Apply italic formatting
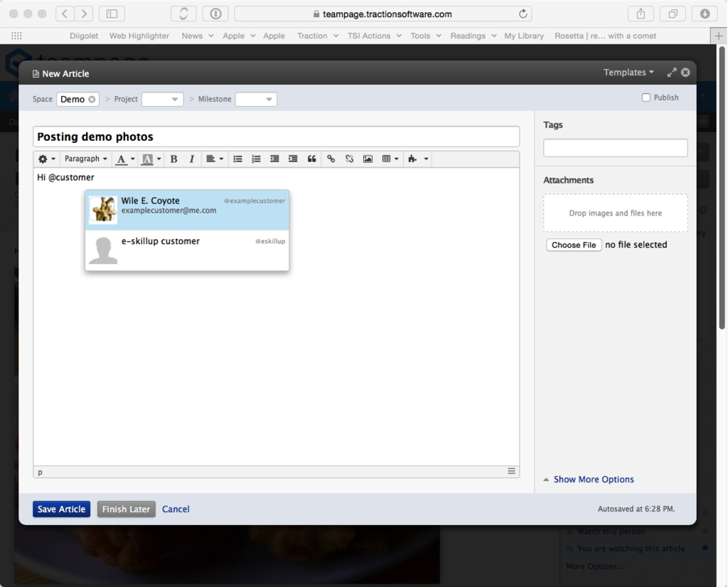This screenshot has width=728, height=587. (x=191, y=159)
